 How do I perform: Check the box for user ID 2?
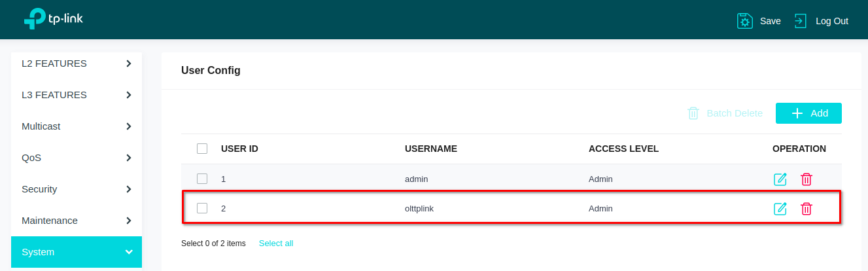pos(202,208)
